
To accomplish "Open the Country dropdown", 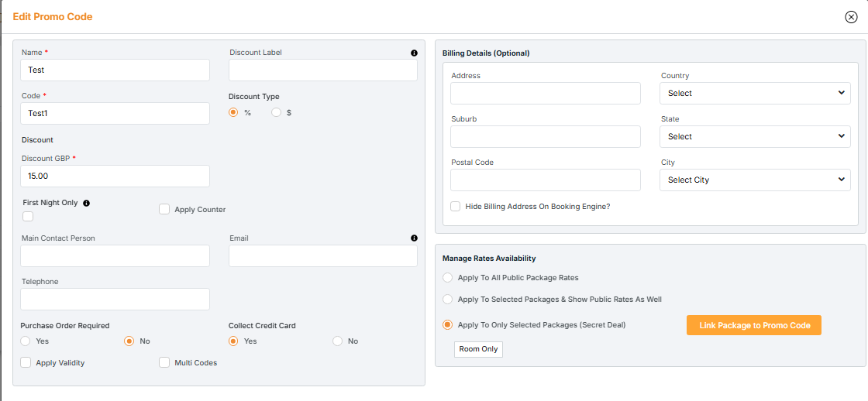I will click(755, 93).
